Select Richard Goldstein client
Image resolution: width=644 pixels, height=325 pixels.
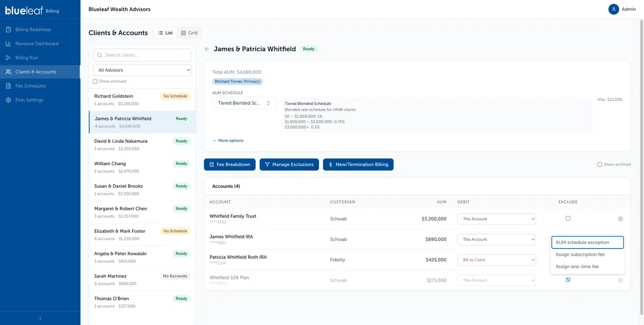pyautogui.click(x=142, y=100)
